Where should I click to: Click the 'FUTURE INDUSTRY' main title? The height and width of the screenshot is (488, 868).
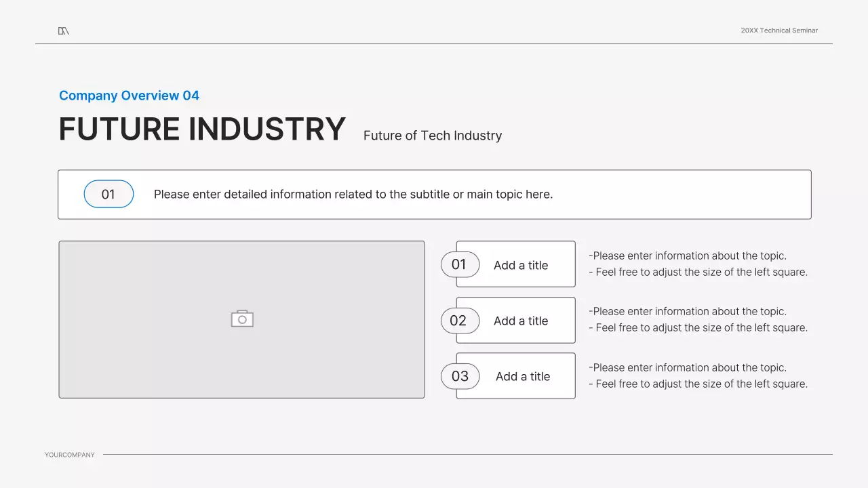202,129
